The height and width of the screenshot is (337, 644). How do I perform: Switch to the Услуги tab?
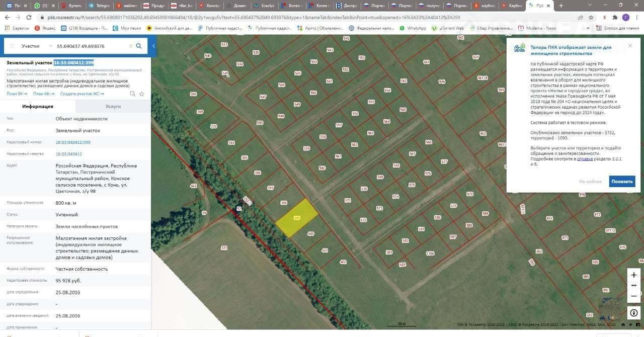coord(113,107)
